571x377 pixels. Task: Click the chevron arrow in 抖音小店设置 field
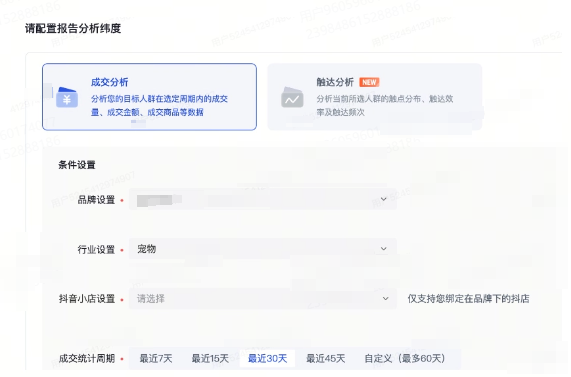point(385,298)
